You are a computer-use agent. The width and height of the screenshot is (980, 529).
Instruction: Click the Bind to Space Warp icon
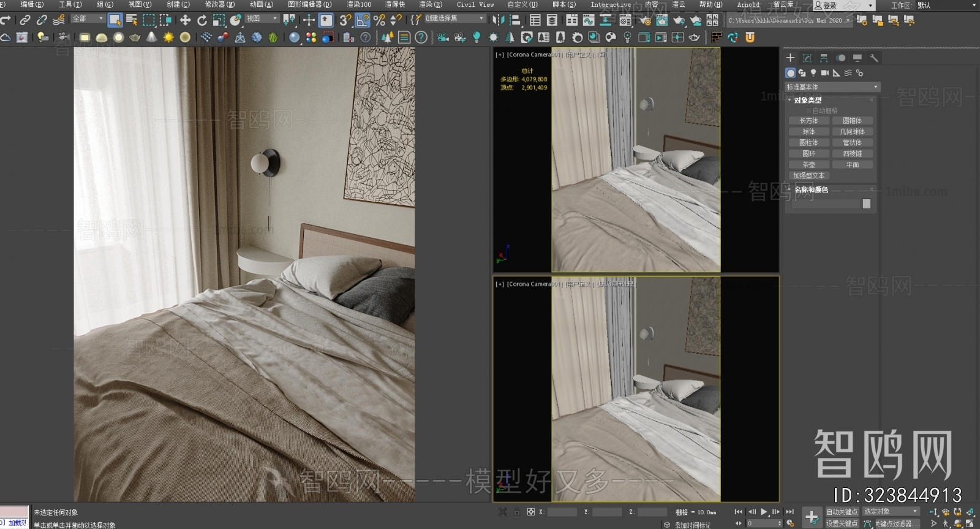coord(59,20)
